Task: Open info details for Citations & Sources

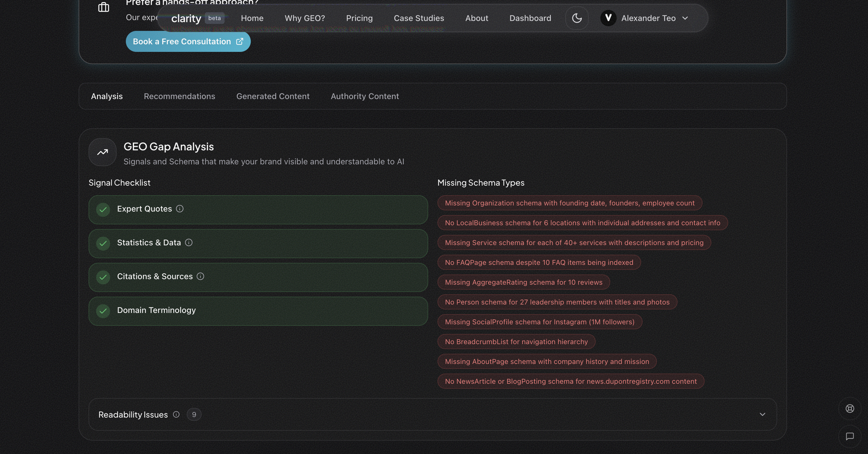Action: (200, 276)
